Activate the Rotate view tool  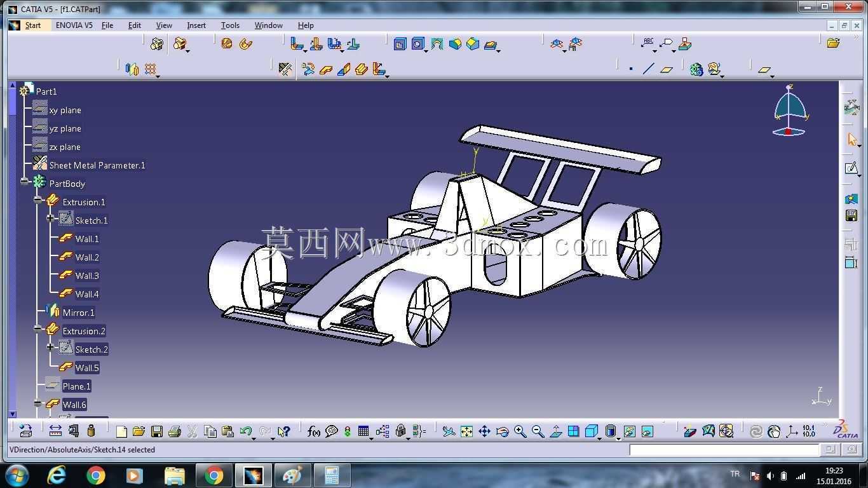click(x=502, y=431)
